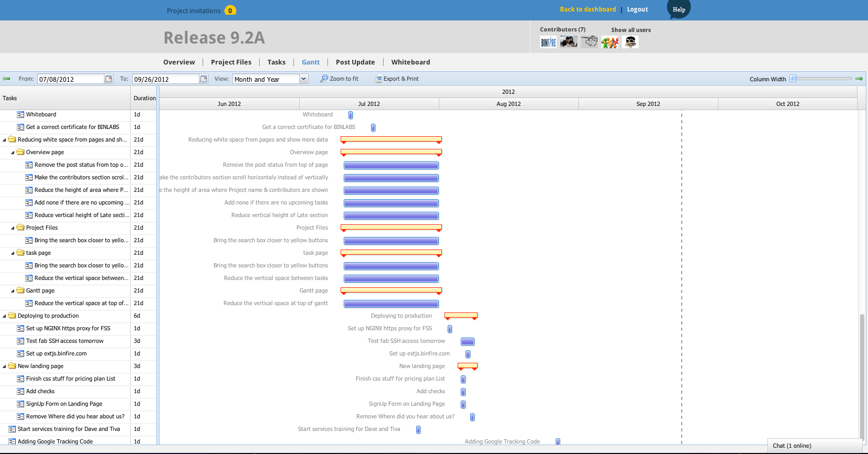Open the From date calendar picker
This screenshot has height=454, width=868.
click(x=109, y=79)
